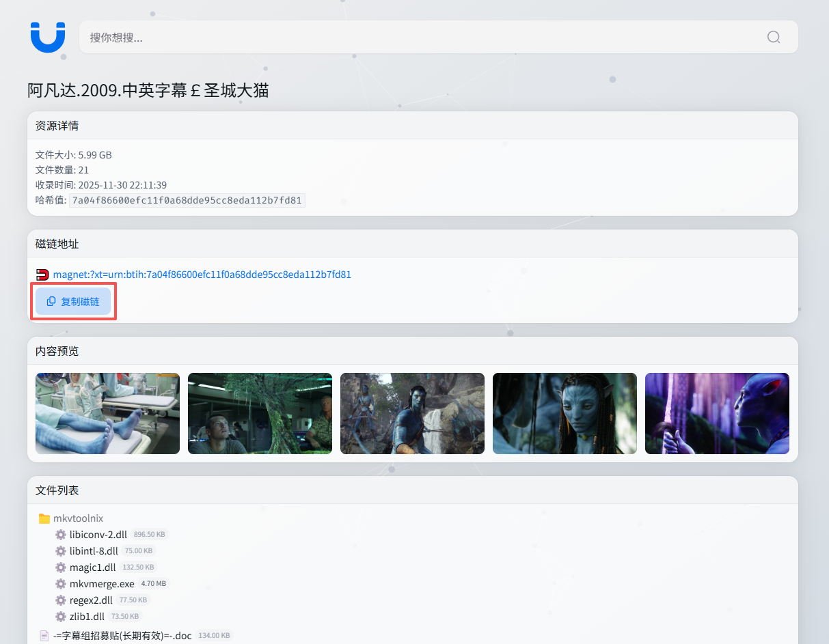Select the libintl-8.dll file name

pos(94,551)
